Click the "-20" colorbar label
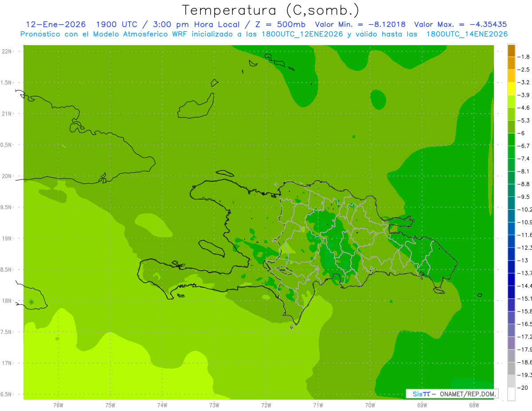 pyautogui.click(x=523, y=388)
